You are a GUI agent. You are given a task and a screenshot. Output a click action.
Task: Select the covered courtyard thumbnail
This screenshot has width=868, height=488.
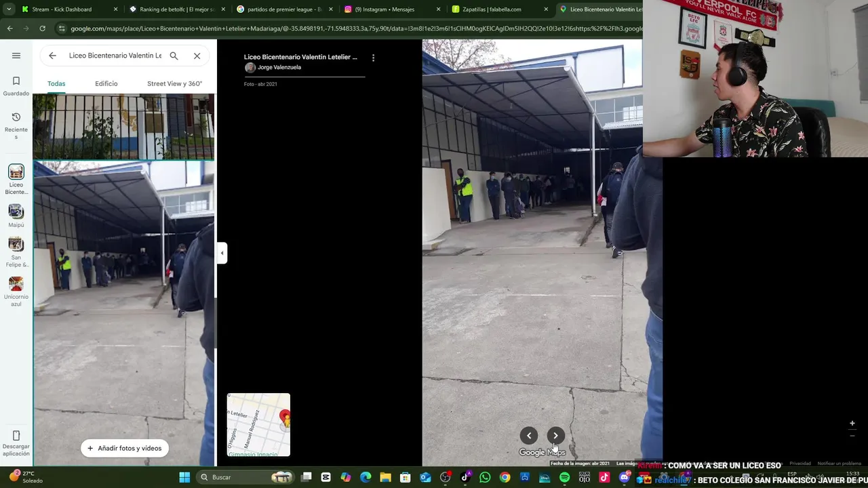click(123, 312)
